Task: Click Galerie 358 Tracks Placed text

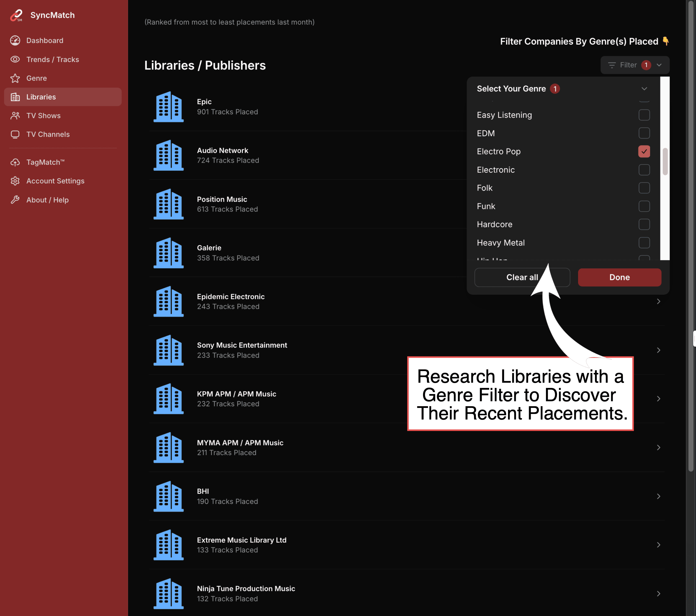Action: 228,258
